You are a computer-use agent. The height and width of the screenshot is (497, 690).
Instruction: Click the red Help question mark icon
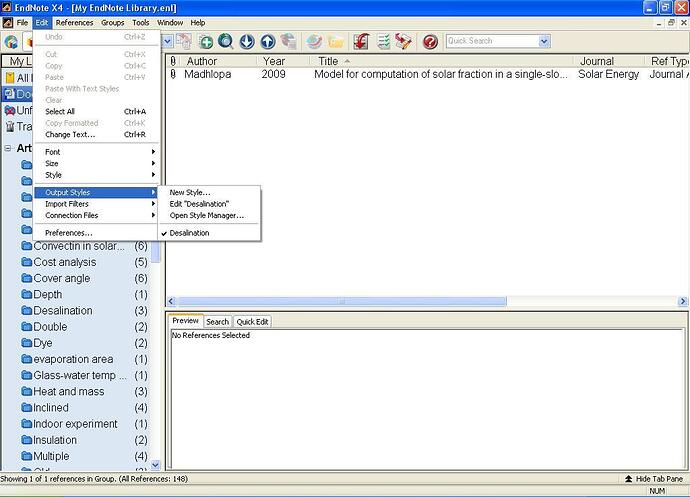pos(430,42)
